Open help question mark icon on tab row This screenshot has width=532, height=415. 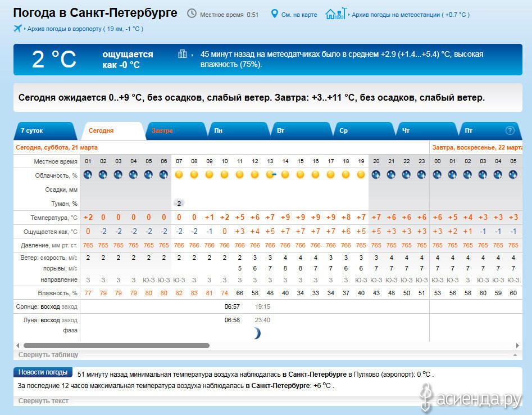tap(510, 130)
